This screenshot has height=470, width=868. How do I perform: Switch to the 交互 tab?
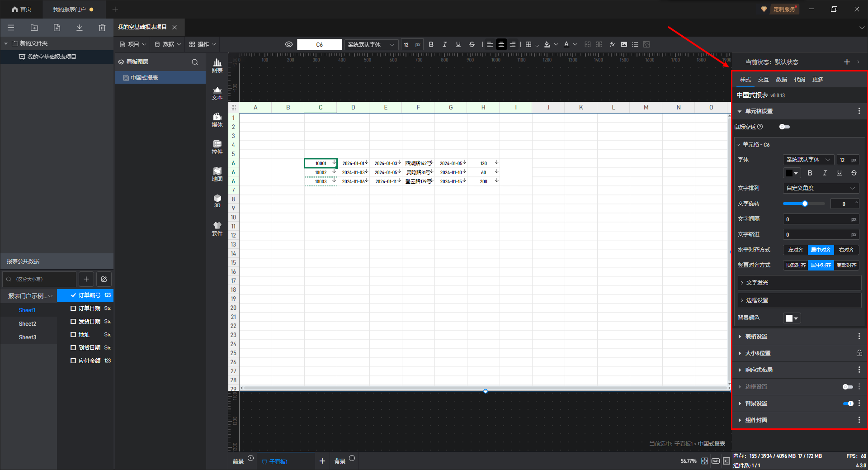click(x=763, y=80)
